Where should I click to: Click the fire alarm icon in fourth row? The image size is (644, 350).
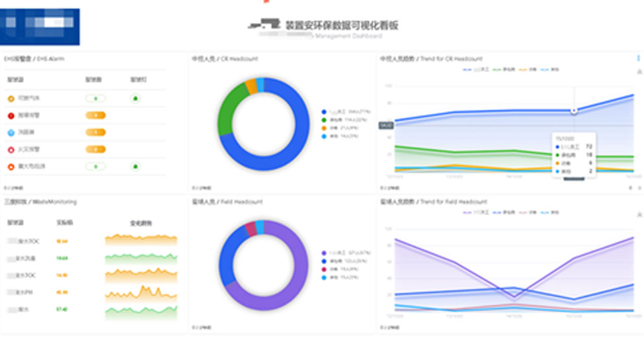point(11,150)
